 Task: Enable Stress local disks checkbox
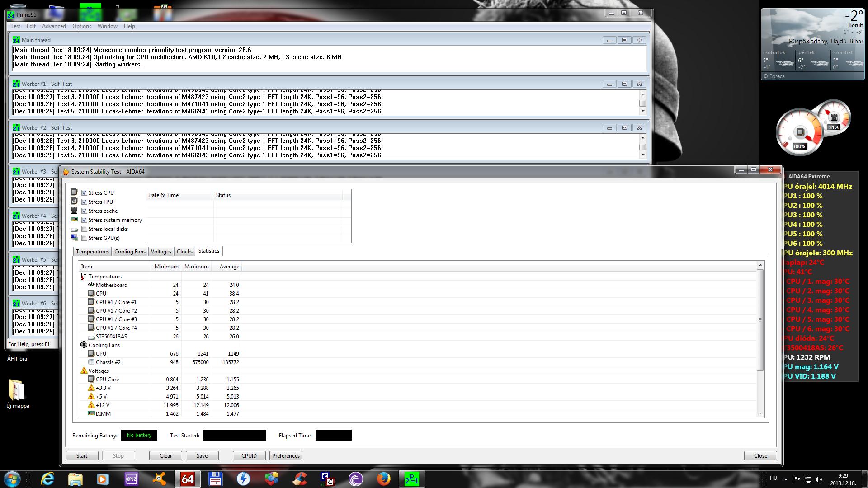pos(84,229)
